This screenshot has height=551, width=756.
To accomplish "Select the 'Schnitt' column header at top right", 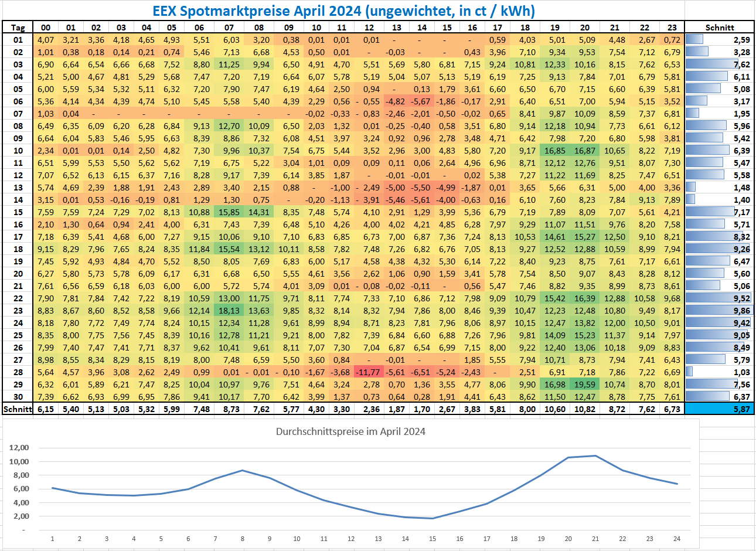I will tap(720, 28).
